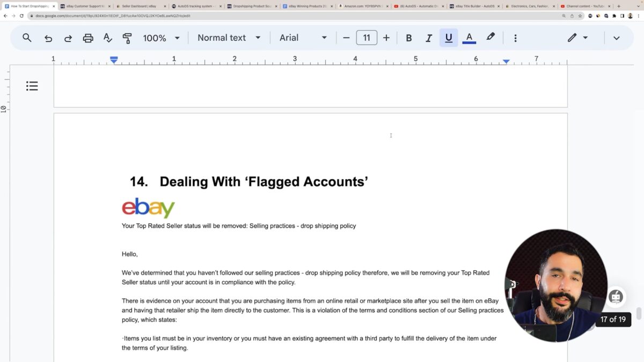Open the text color picker
The width and height of the screenshot is (644, 362).
click(469, 38)
